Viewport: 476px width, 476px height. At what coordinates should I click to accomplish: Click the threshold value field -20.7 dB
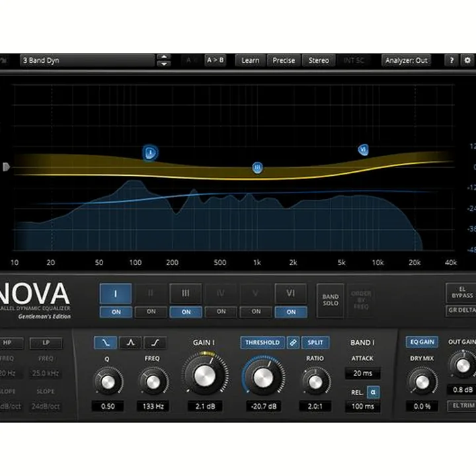(x=264, y=406)
